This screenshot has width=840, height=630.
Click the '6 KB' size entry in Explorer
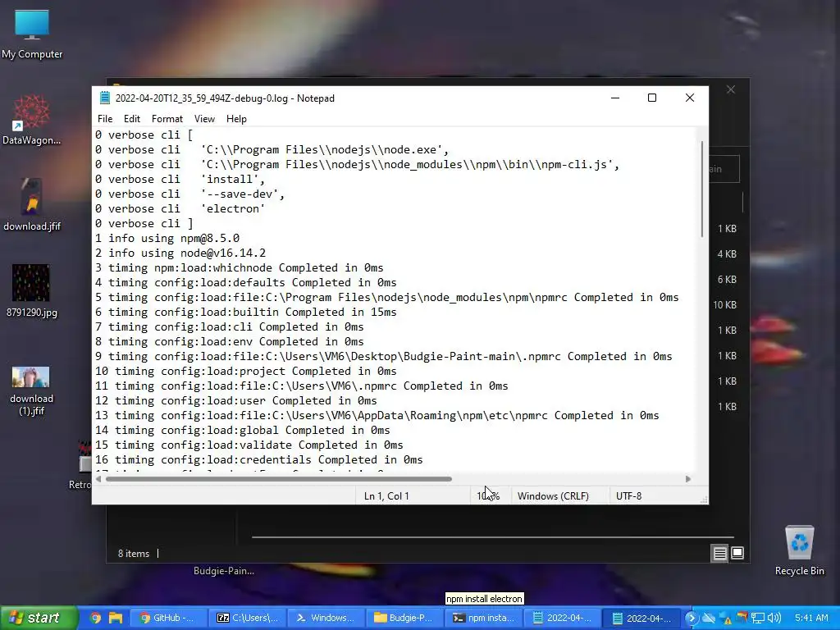727,280
